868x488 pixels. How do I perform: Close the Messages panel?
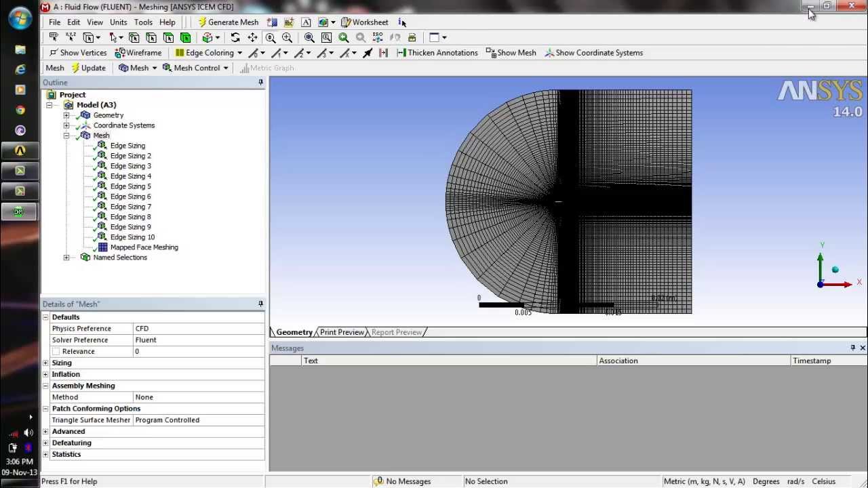pos(863,348)
